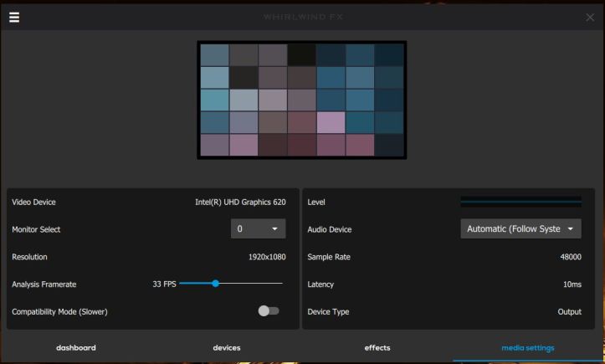
Task: Select the media settings tab
Action: [x=528, y=347]
